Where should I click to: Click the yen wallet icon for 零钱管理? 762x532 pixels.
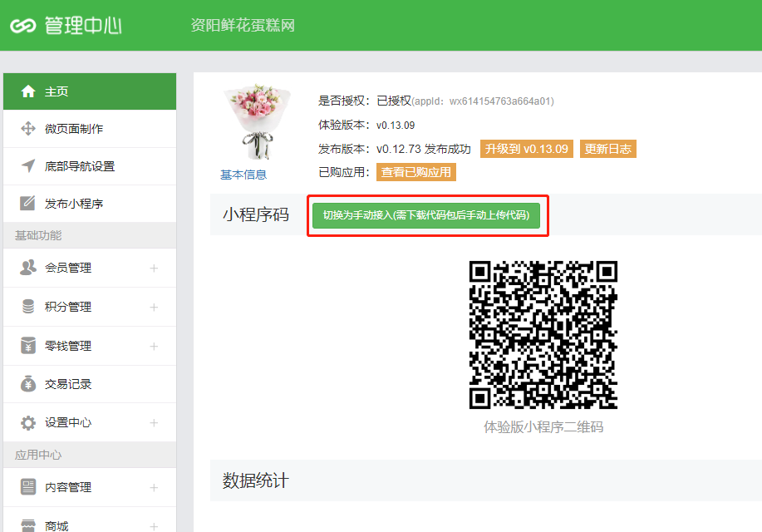[28, 345]
